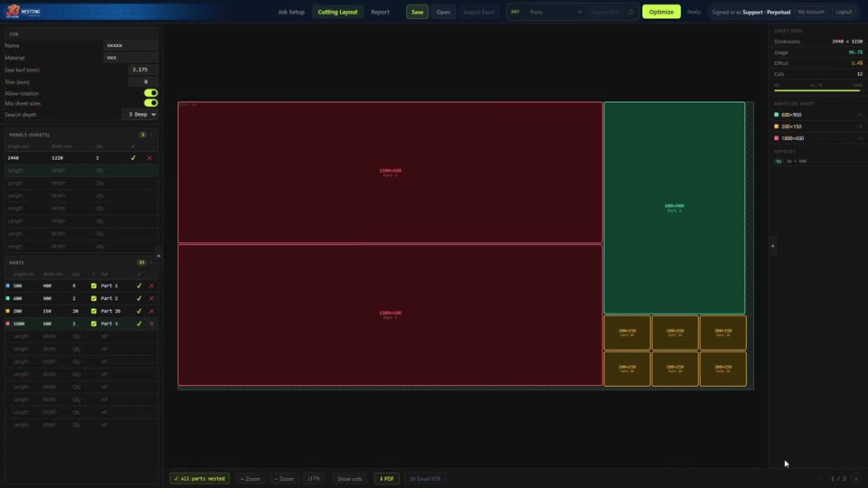Click the All parts nested status

(199, 479)
